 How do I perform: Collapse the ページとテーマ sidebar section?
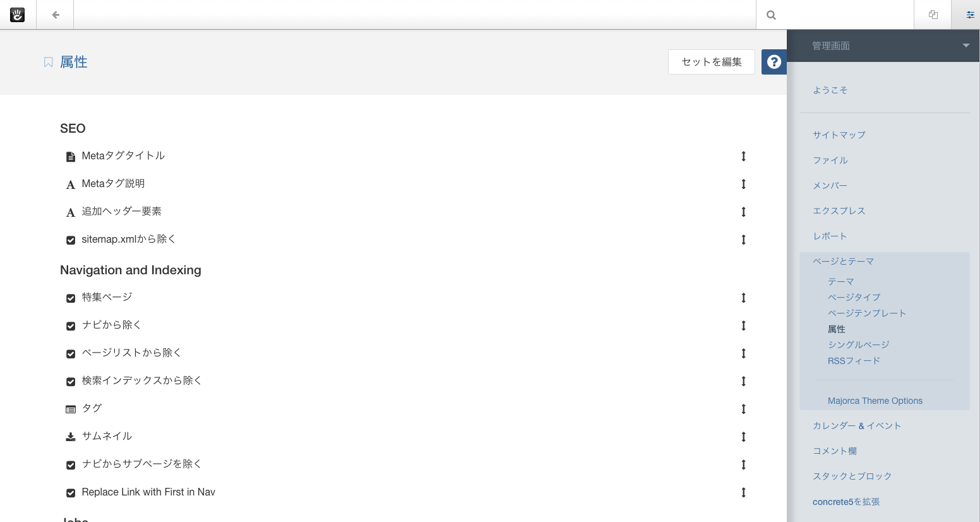[x=843, y=261]
